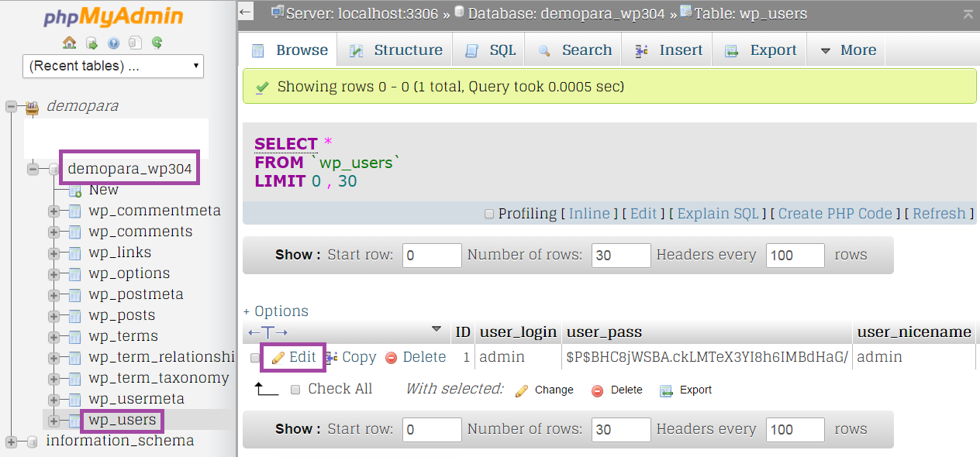
Task: Collapse the demopara_wp304 database node
Action: click(33, 169)
